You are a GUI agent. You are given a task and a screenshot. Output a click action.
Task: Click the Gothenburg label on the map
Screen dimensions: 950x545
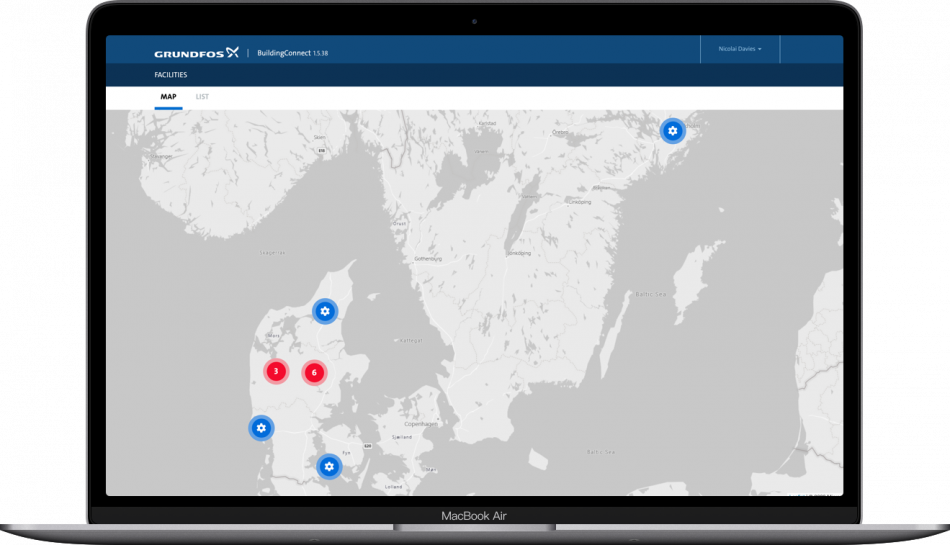pyautogui.click(x=428, y=259)
